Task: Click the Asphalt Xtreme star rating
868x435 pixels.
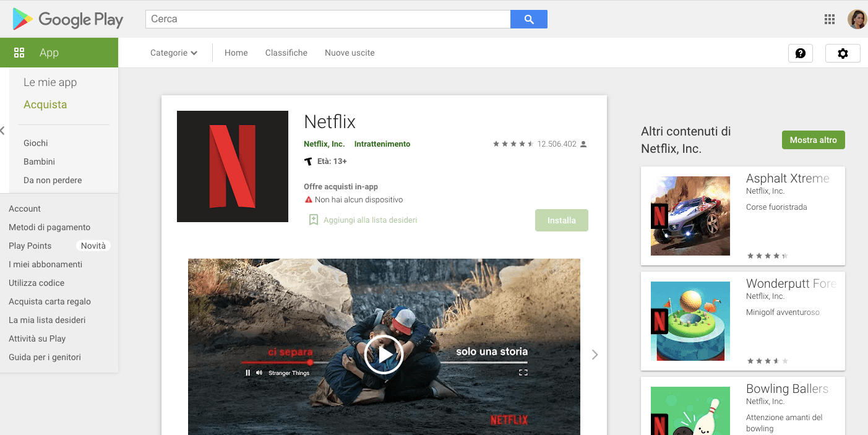Action: [767, 256]
